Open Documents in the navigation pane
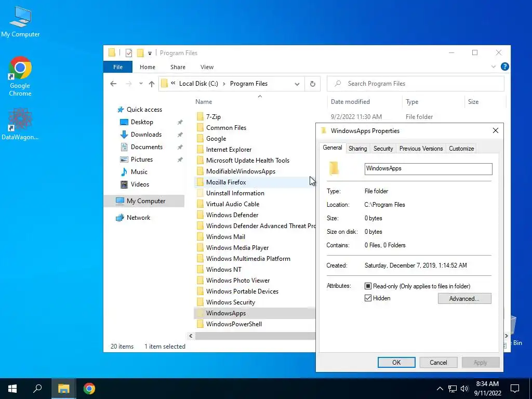 tap(147, 147)
